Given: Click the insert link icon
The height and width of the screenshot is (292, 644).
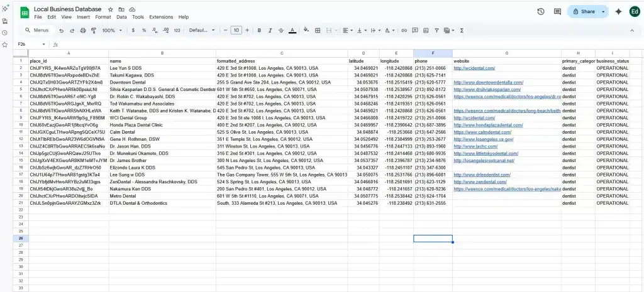Looking at the screenshot, I should (404, 30).
